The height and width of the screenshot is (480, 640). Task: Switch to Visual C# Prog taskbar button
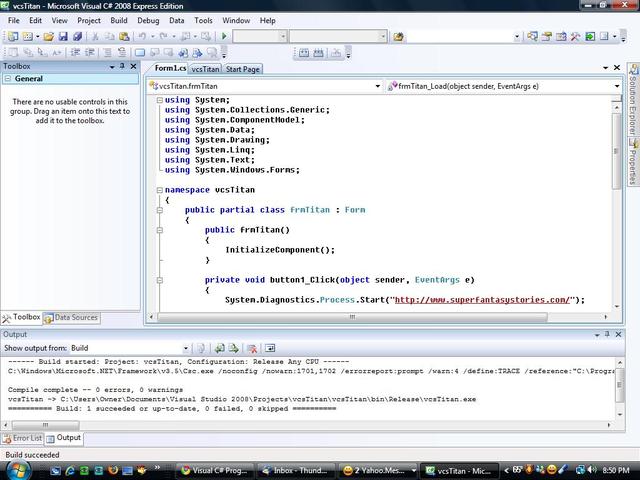215,471
